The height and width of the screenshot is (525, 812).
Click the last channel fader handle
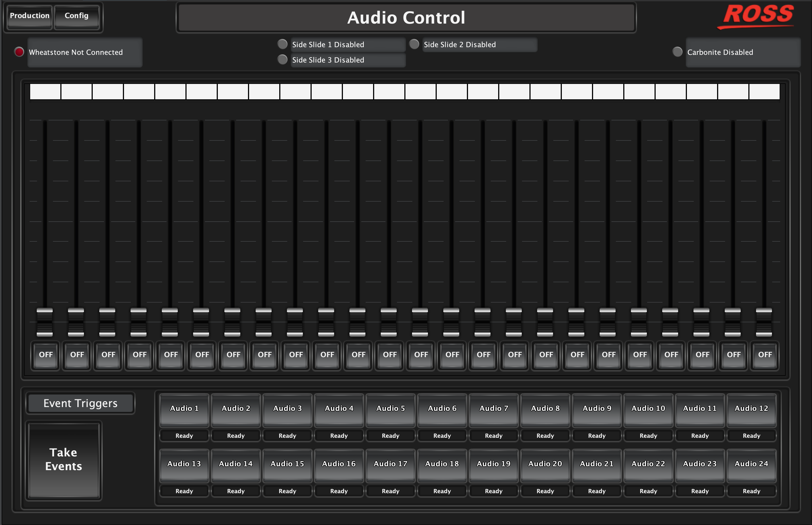[764, 322]
